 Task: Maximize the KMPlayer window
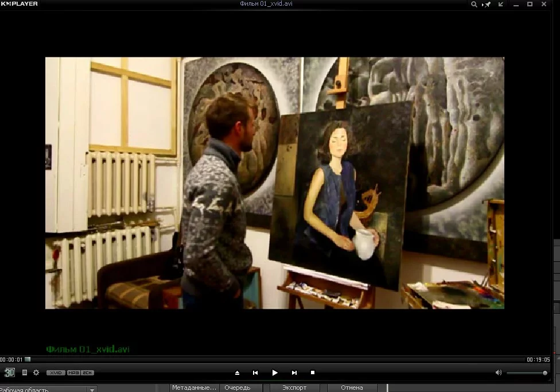pos(530,4)
